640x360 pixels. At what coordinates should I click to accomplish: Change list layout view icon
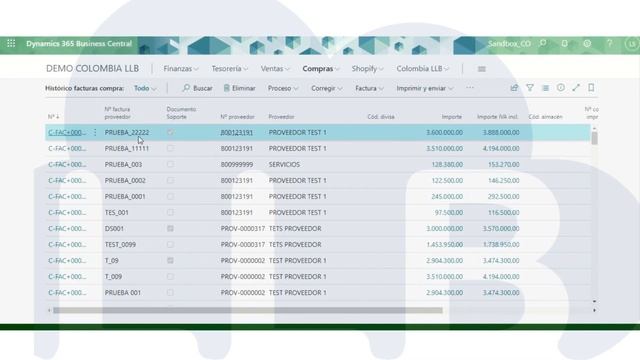point(545,88)
